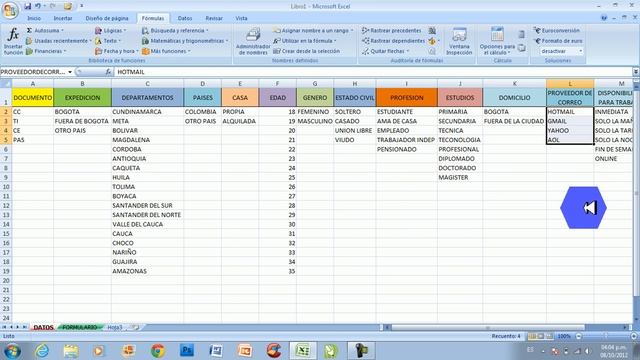The image size is (640, 360).
Task: Save the workbook from quick access toolbar
Action: (x=27, y=6)
